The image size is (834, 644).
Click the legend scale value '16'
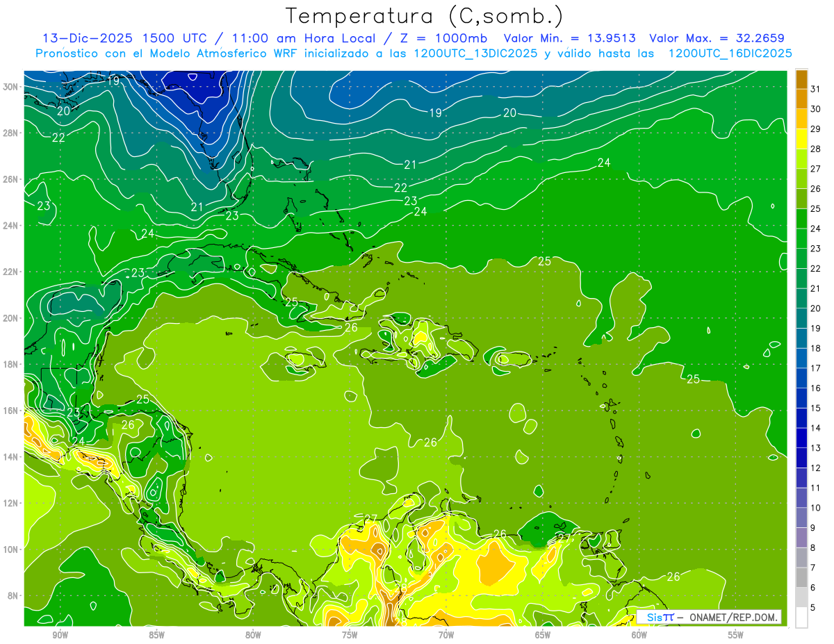pyautogui.click(x=815, y=388)
